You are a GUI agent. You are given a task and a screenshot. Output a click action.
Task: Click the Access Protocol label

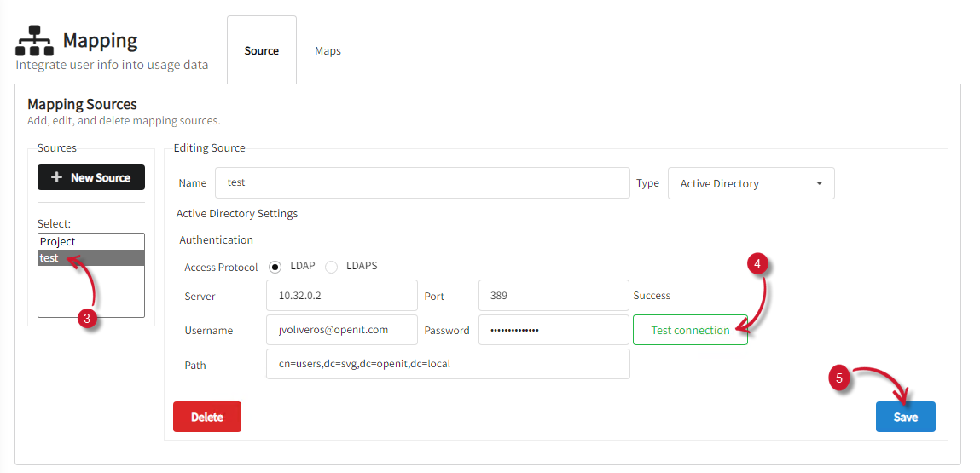(221, 267)
